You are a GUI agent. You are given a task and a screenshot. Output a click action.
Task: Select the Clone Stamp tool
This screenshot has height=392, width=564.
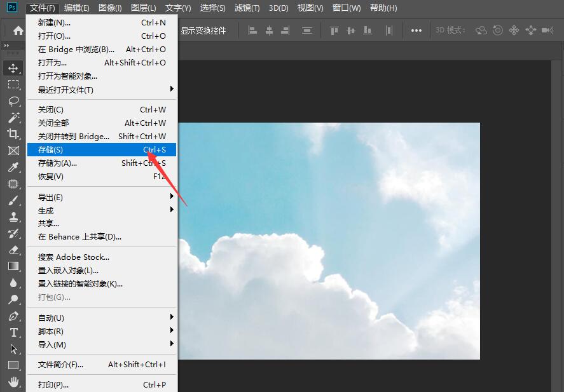coord(13,217)
